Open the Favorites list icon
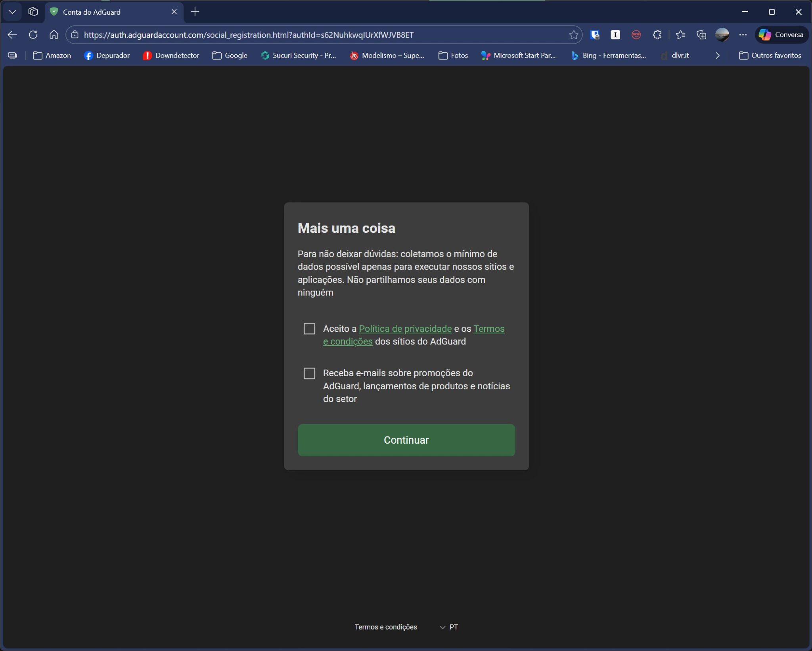Image resolution: width=812 pixels, height=651 pixels. (680, 35)
